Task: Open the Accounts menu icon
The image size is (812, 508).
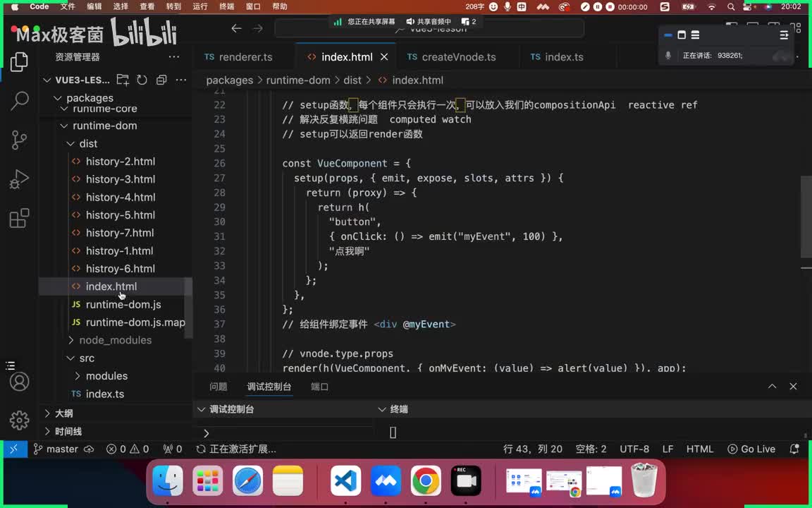Action: (19, 382)
